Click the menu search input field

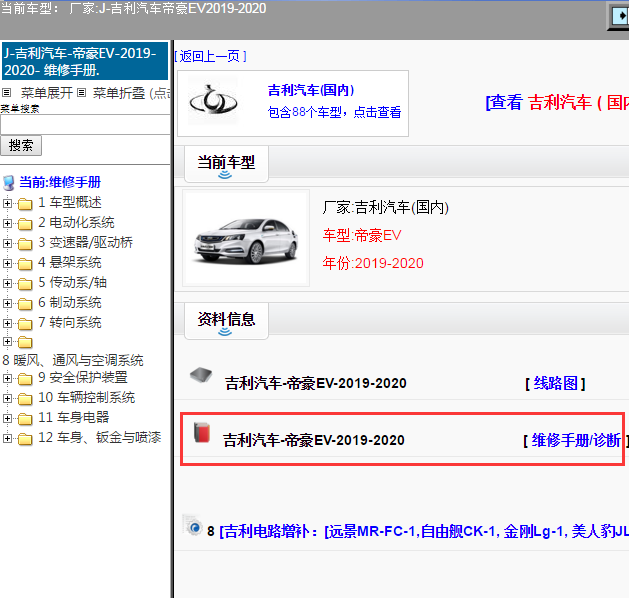[x=85, y=125]
